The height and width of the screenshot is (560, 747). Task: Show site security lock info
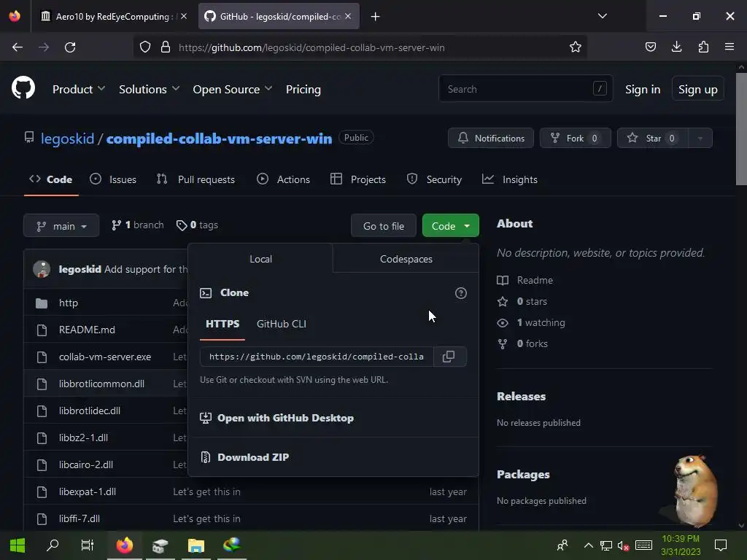tap(166, 47)
